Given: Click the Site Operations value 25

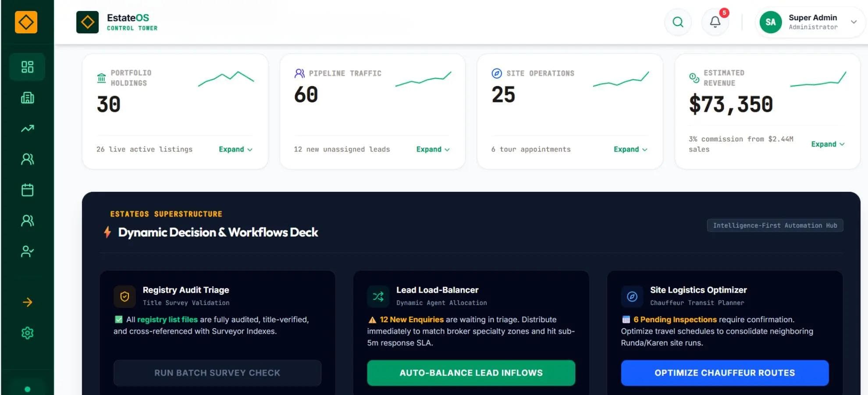Looking at the screenshot, I should (503, 94).
